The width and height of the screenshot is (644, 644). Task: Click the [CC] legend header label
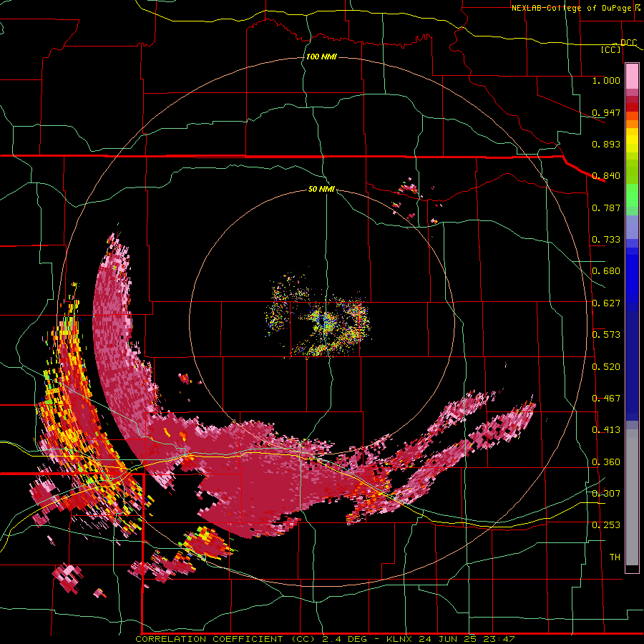611,49
